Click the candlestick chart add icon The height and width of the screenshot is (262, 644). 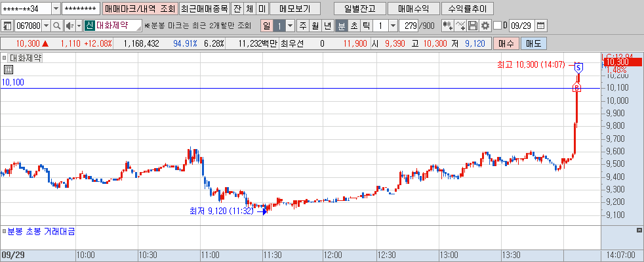(x=447, y=26)
